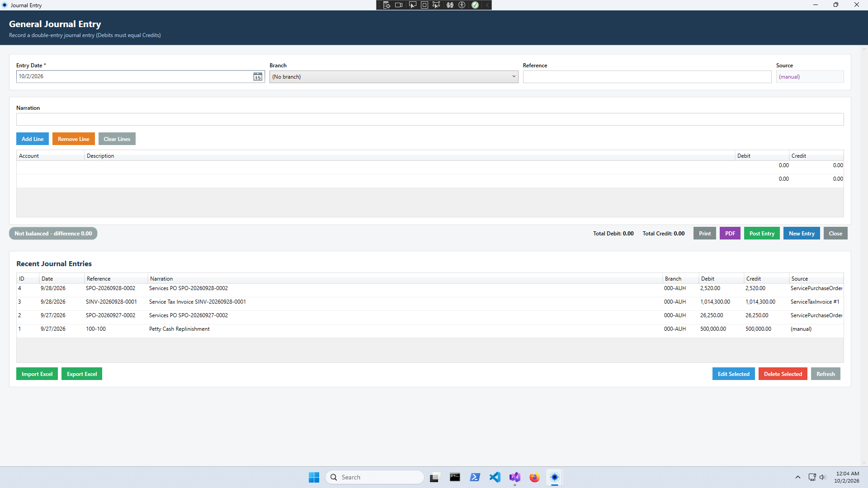Click Track Focused Element icon in debug toolbar
This screenshot has width=868, height=488.
point(436,5)
